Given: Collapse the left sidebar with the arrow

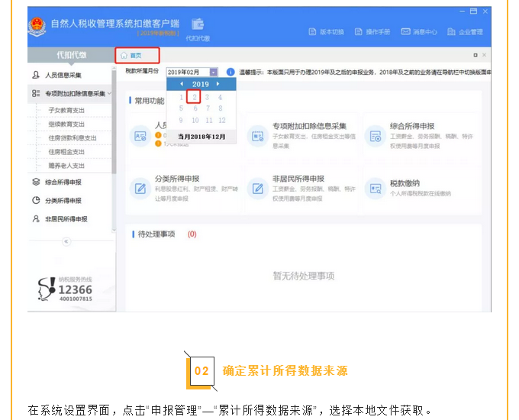Looking at the screenshot, I should click(x=66, y=241).
